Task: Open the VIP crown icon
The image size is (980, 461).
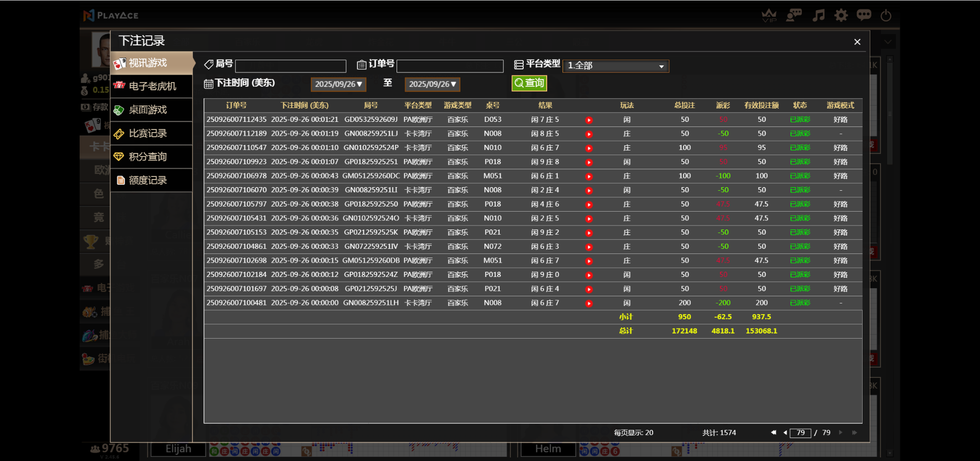Action: pyautogui.click(x=769, y=15)
